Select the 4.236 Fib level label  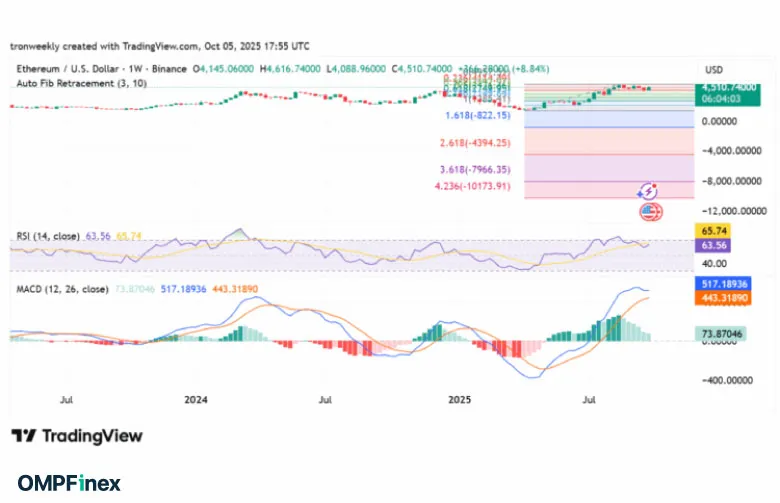473,185
